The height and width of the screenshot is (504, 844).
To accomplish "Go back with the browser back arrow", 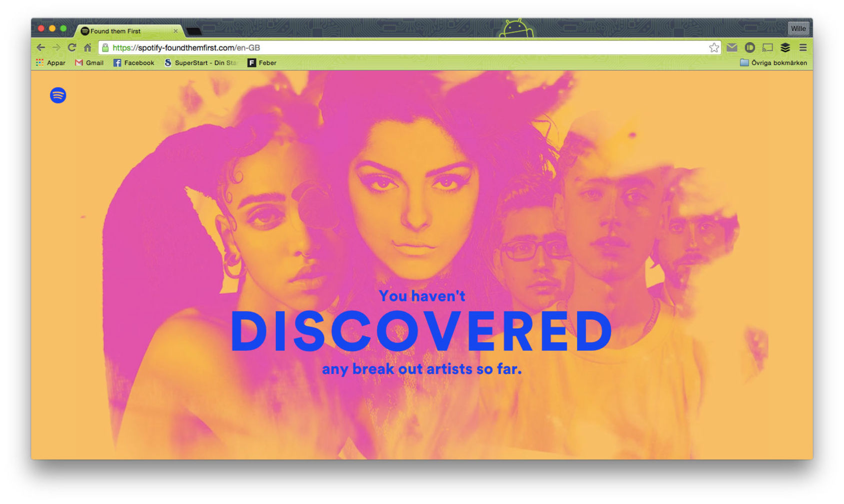I will [41, 47].
